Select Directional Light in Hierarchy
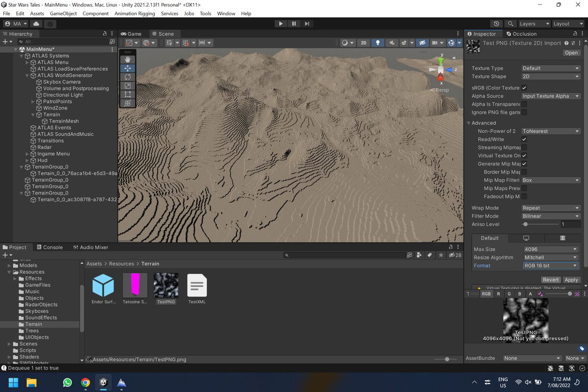Viewport: 588px width, 392px height. [63, 95]
